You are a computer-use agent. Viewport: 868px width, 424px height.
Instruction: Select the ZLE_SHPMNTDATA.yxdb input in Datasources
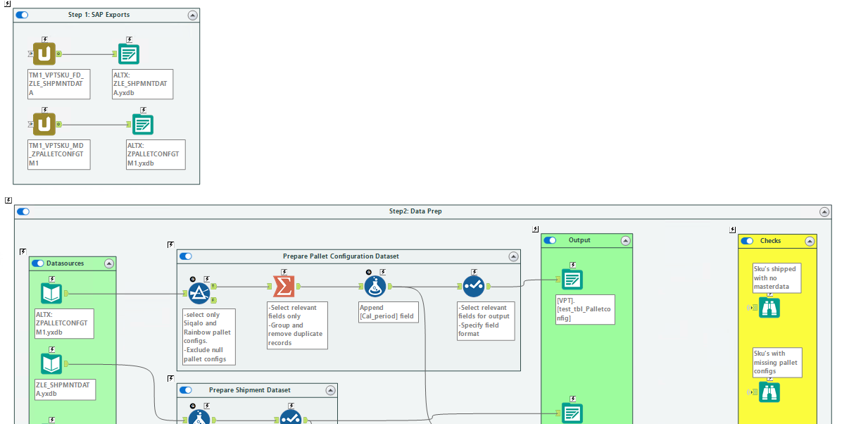pyautogui.click(x=51, y=363)
